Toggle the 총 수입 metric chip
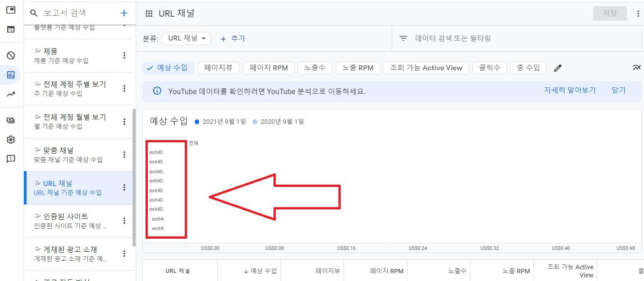Viewport: 644px width, 281px height. pyautogui.click(x=528, y=68)
